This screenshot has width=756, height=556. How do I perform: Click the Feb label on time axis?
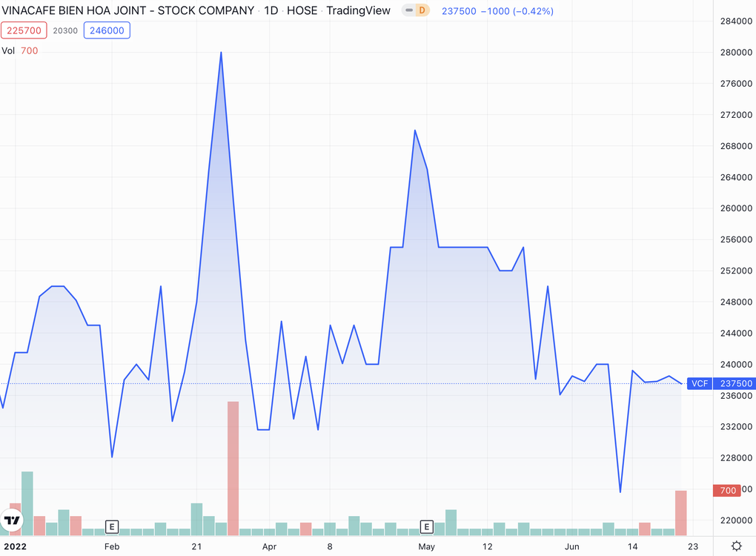click(112, 546)
